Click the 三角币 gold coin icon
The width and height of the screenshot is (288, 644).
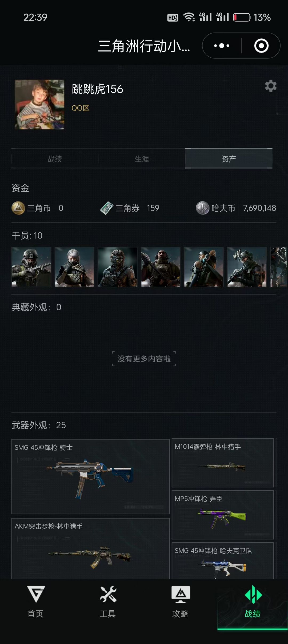click(18, 208)
